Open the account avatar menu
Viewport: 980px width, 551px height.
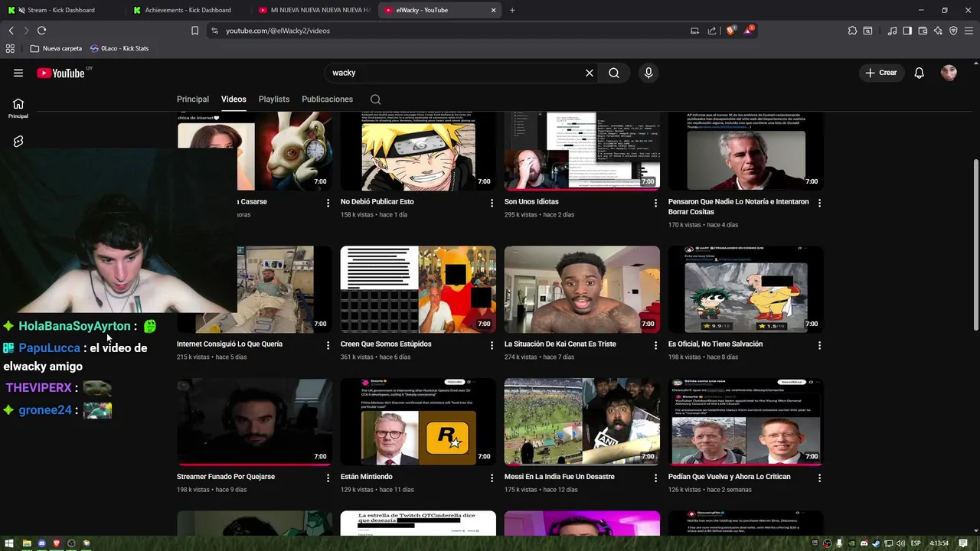[x=949, y=73]
